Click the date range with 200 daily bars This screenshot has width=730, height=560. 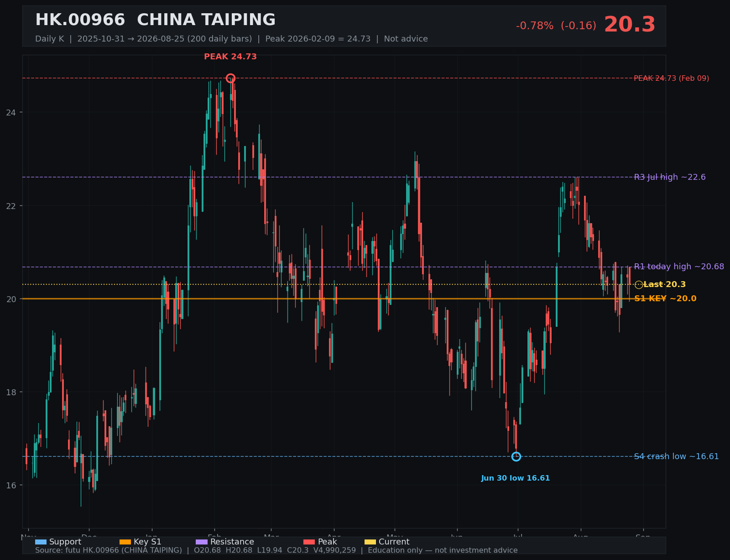[x=165, y=39]
